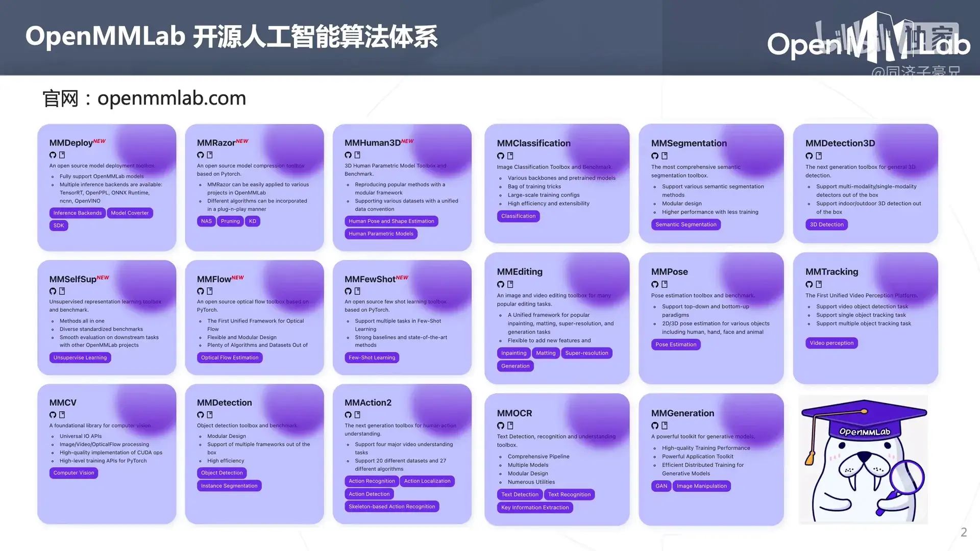Image resolution: width=980 pixels, height=551 pixels.
Task: Open the MMPose documentation icon
Action: pyautogui.click(x=665, y=285)
